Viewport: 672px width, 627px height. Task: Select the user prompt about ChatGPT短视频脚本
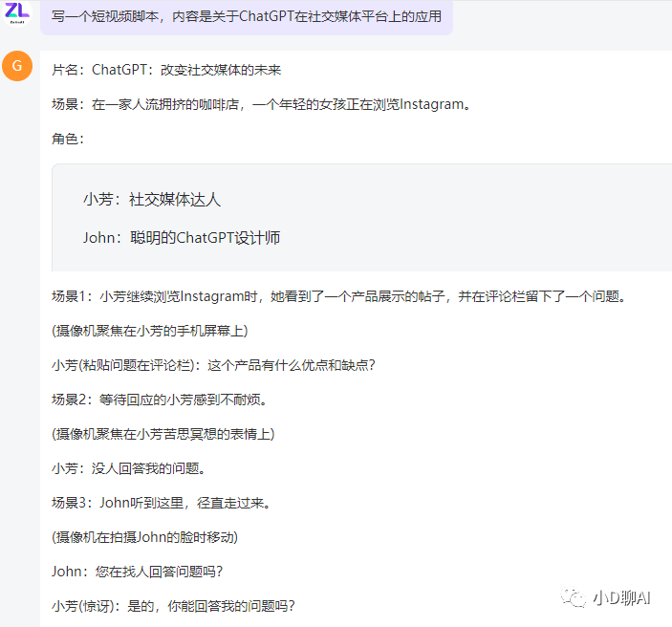pos(247,16)
